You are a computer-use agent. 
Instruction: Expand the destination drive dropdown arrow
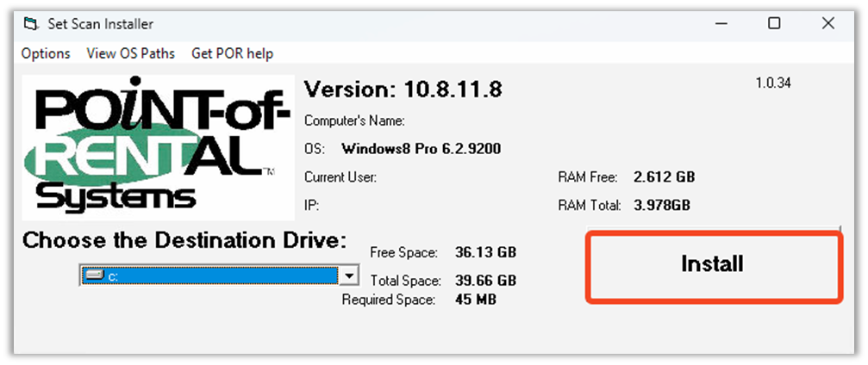349,275
